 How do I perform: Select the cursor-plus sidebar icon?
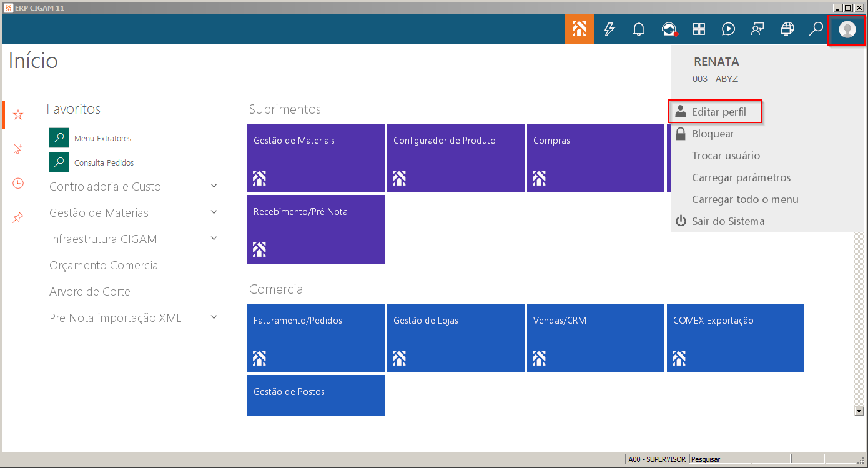tap(18, 149)
